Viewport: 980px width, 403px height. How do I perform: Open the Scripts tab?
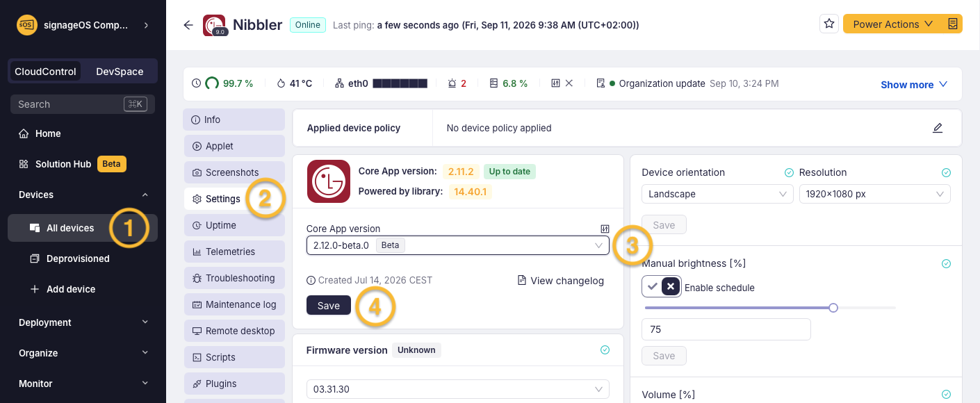(x=234, y=357)
